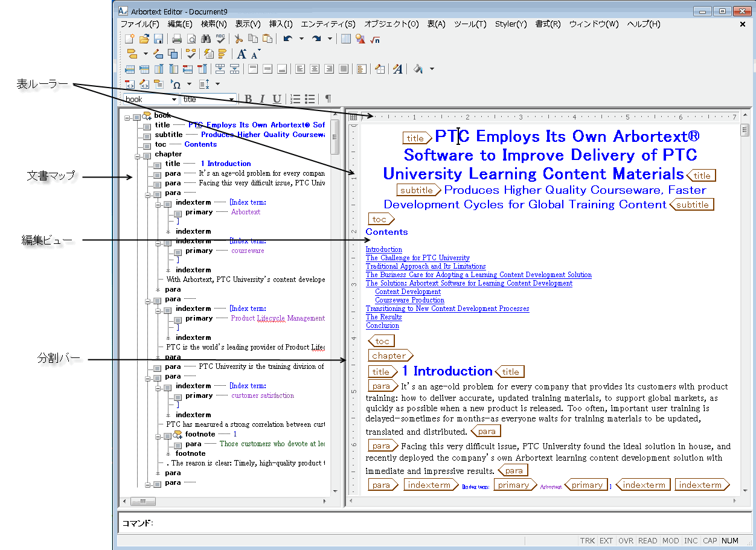The image size is (756, 550).
Task: Align cell text to center
Action: point(315,69)
